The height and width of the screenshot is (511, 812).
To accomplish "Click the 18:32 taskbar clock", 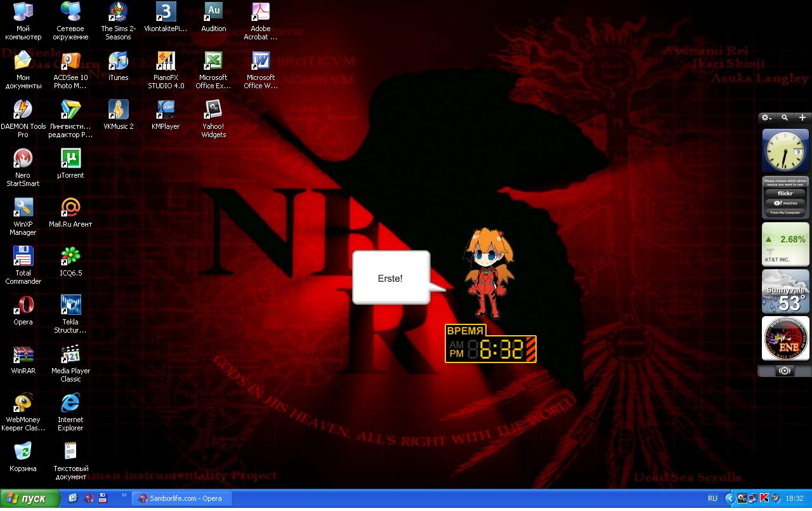I will (794, 498).
